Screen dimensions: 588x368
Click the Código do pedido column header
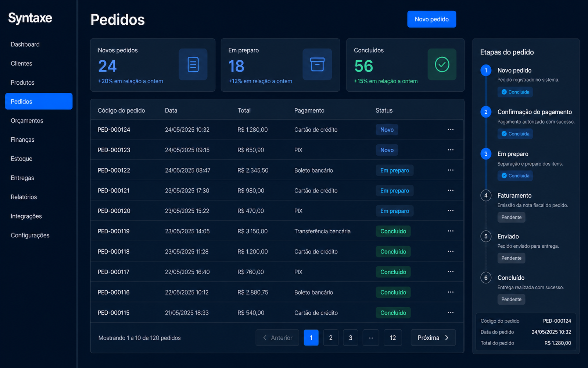tap(121, 110)
